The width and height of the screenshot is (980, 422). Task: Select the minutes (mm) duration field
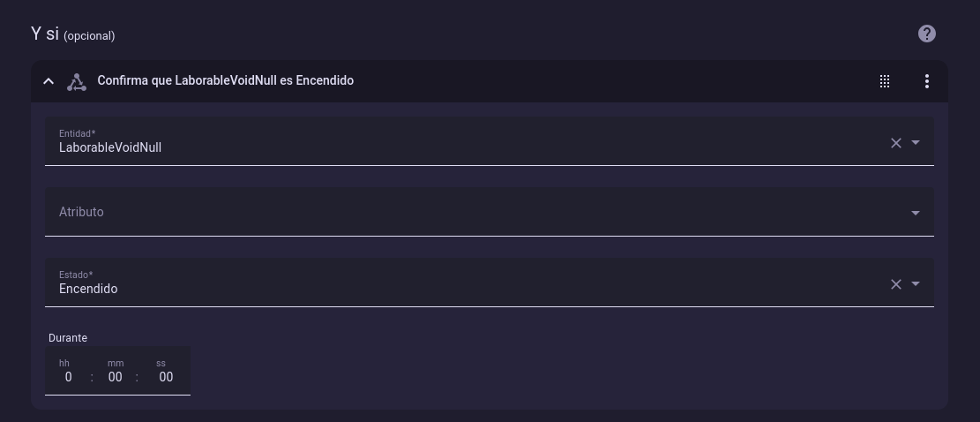(115, 377)
